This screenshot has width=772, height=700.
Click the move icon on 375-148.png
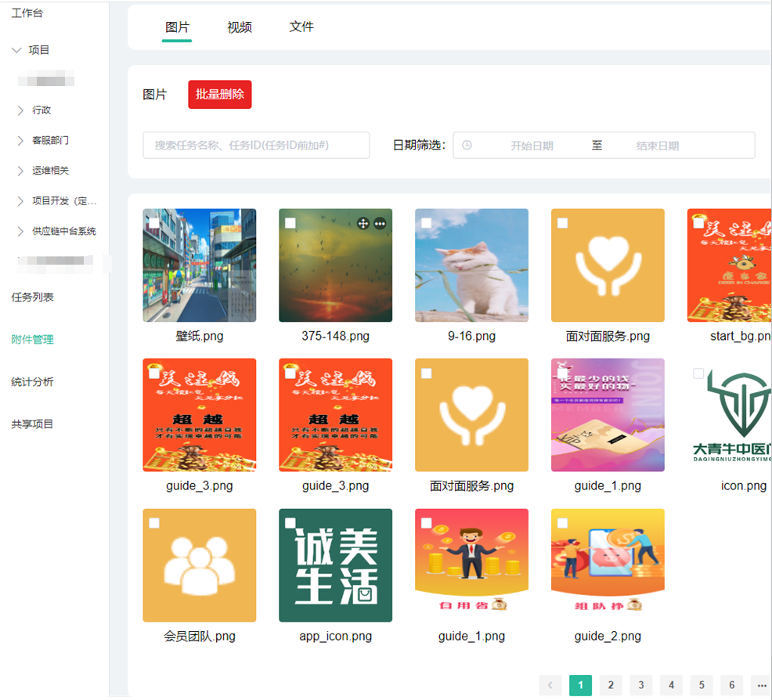tap(363, 223)
